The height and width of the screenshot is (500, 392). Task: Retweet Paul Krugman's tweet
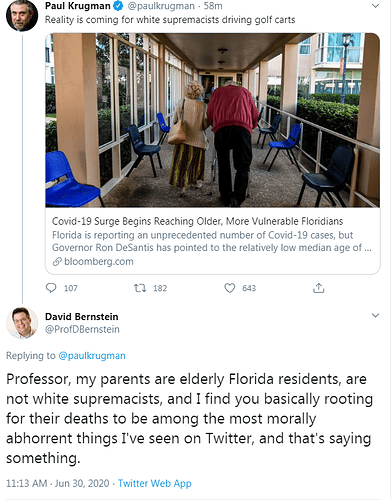[140, 288]
